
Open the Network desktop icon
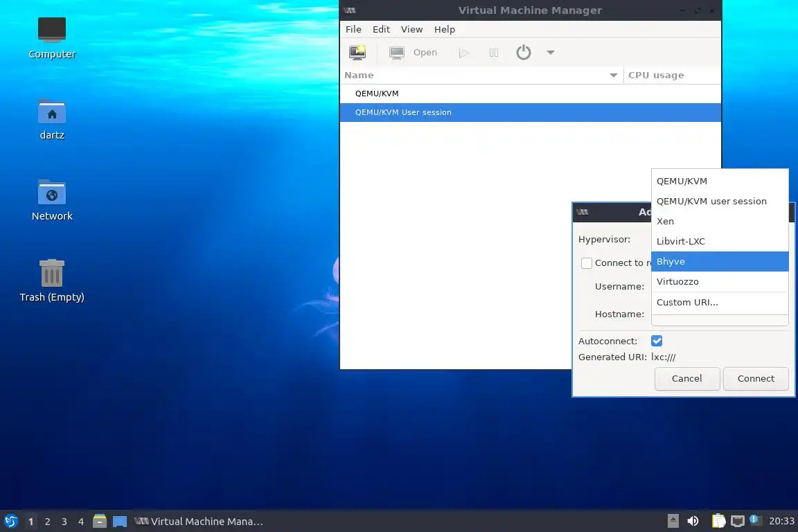52,200
